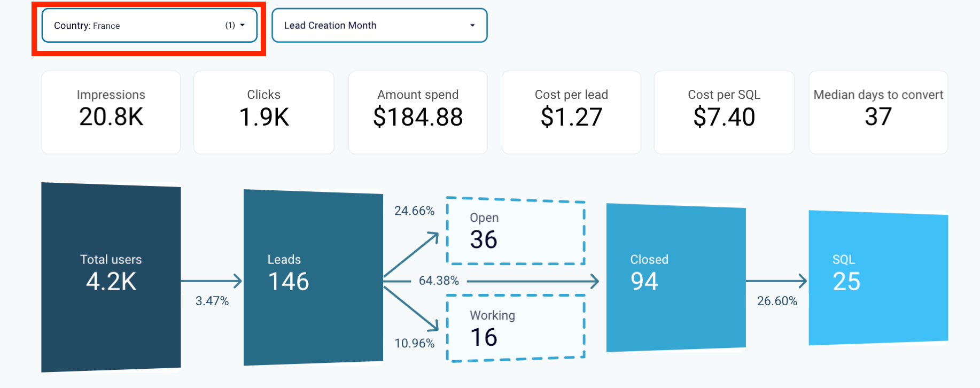Click the 64.38% conversion rate label
The image size is (980, 388).
(x=439, y=281)
